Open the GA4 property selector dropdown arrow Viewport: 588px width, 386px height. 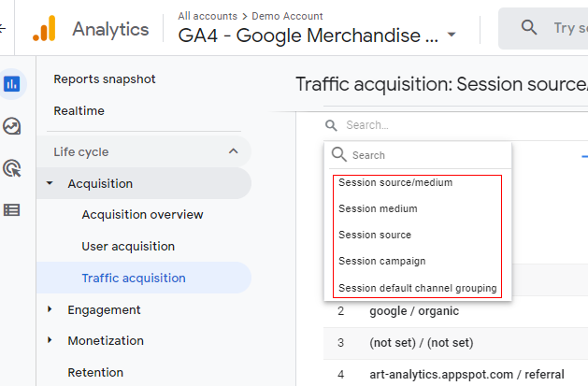click(x=452, y=36)
